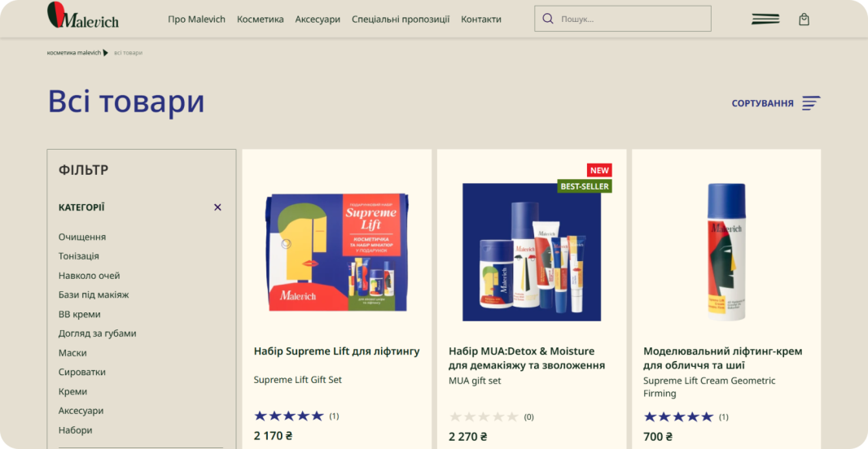Filter by Набори category
Screen dimensions: 868x449
[76, 430]
